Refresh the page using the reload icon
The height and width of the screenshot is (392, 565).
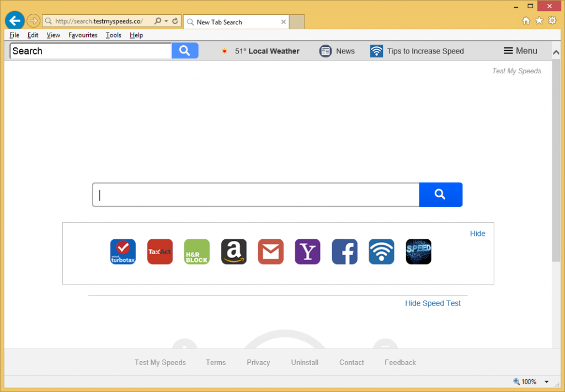(175, 21)
